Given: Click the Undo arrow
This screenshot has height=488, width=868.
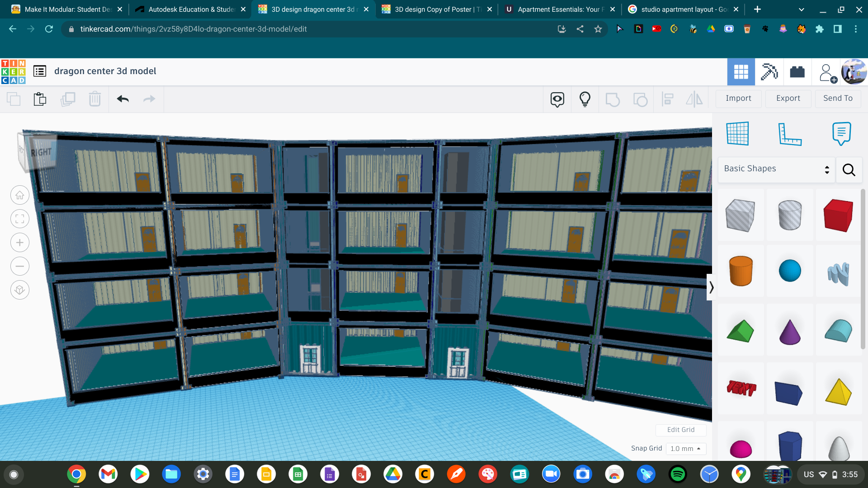Looking at the screenshot, I should tap(122, 99).
